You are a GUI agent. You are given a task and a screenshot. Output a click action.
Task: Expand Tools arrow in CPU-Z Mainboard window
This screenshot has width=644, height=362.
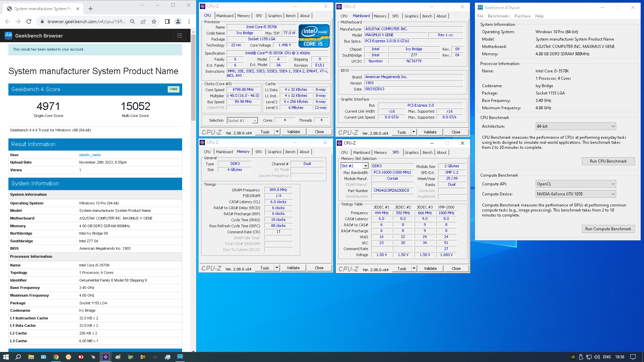click(x=414, y=132)
